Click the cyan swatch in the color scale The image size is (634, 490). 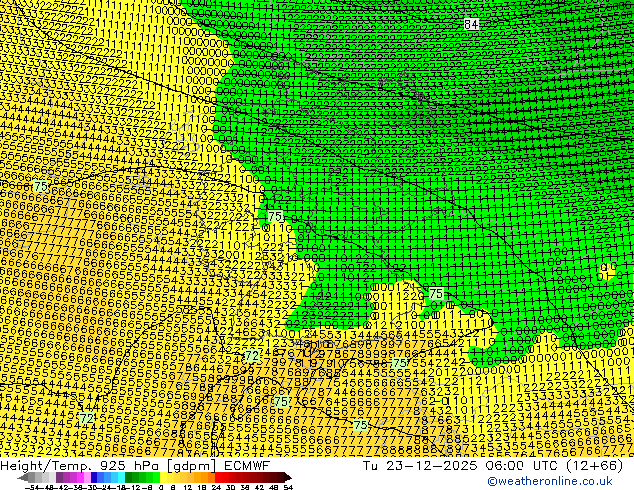point(122,478)
